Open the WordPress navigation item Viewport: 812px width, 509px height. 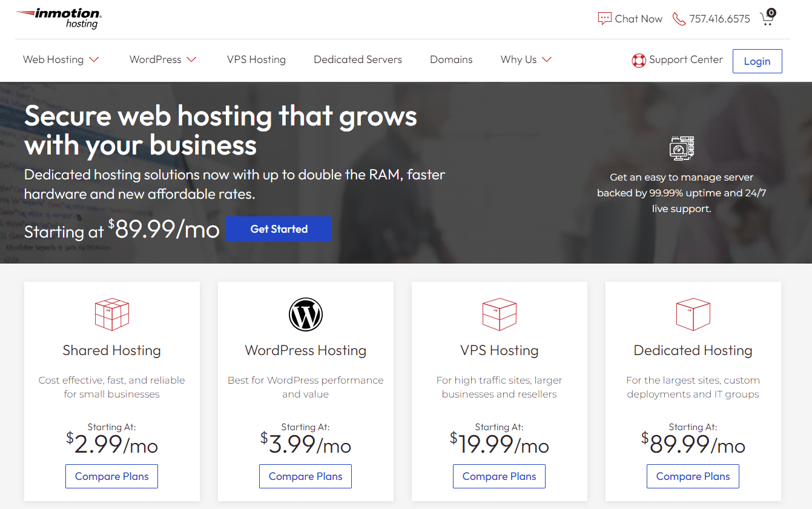tap(156, 59)
